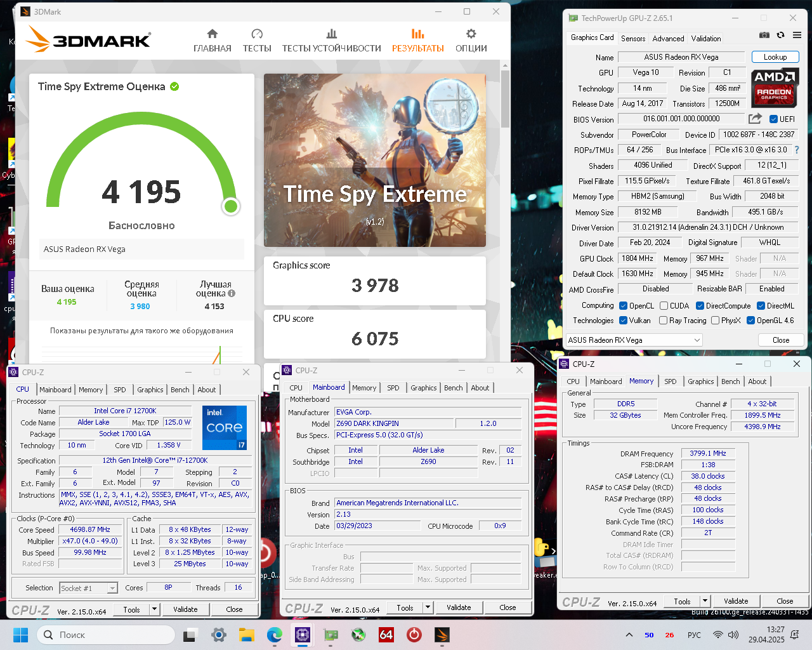The width and height of the screenshot is (812, 650).
Task: Open Tools dropdown arrow in Memory window
Action: click(x=704, y=601)
